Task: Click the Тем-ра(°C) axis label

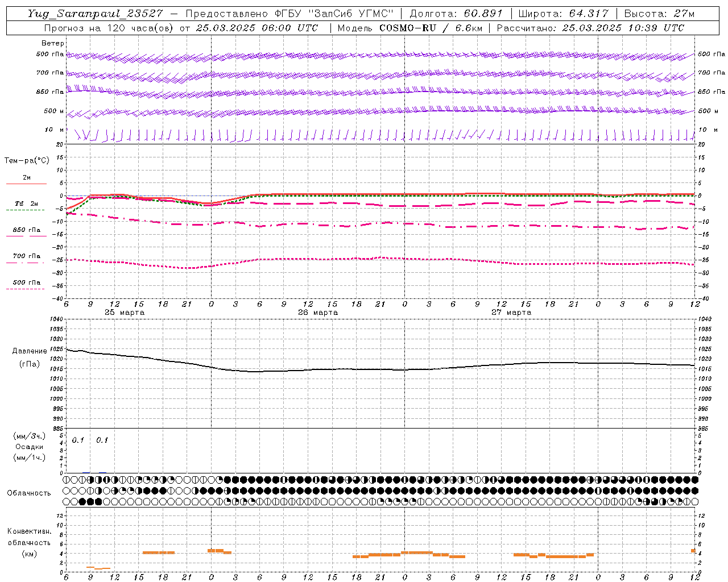Action: coord(27,161)
